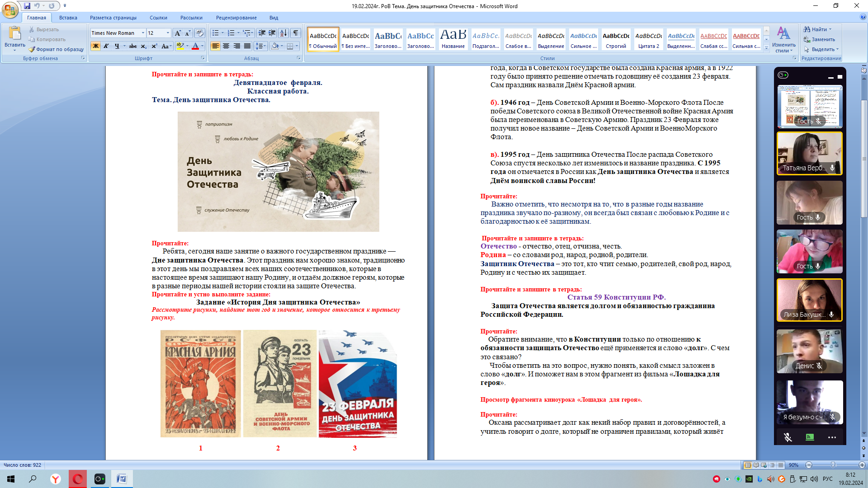Click the Найти button
The width and height of the screenshot is (868, 488).
[817, 29]
